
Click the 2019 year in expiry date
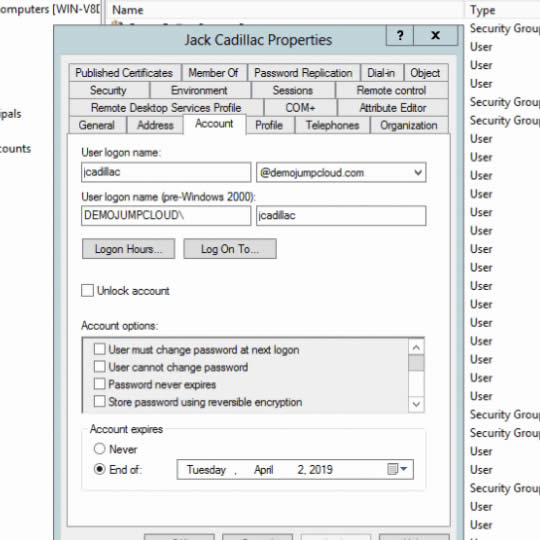[x=321, y=469]
